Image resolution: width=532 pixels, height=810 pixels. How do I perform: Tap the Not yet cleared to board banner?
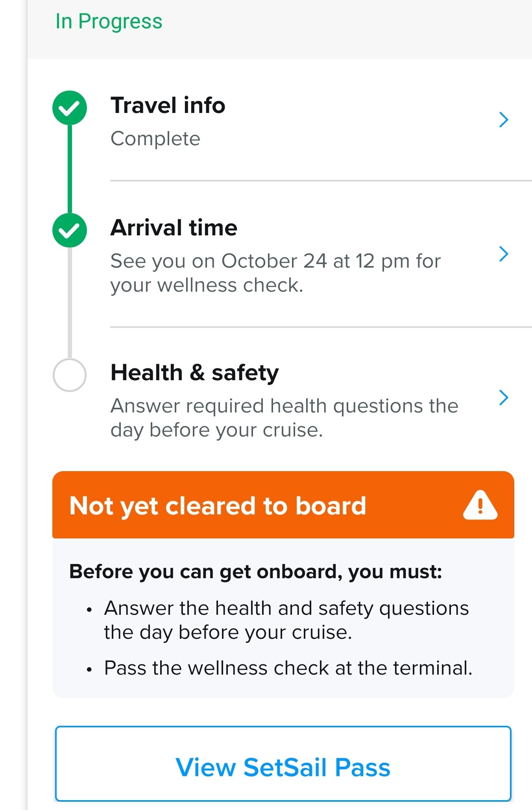[283, 505]
